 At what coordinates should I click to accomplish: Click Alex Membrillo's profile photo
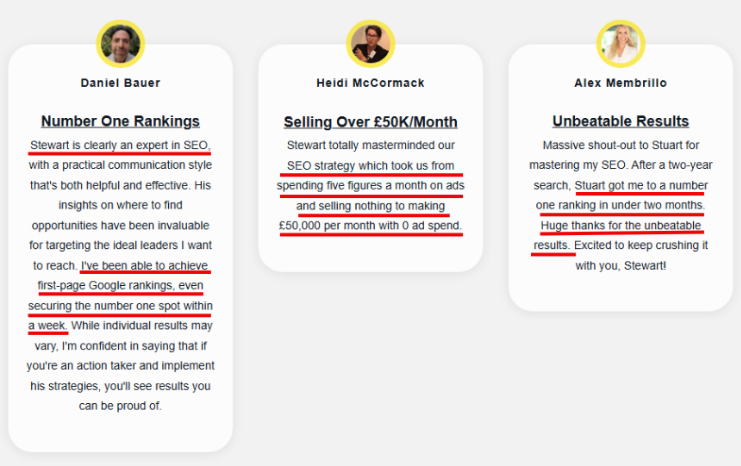(x=620, y=44)
